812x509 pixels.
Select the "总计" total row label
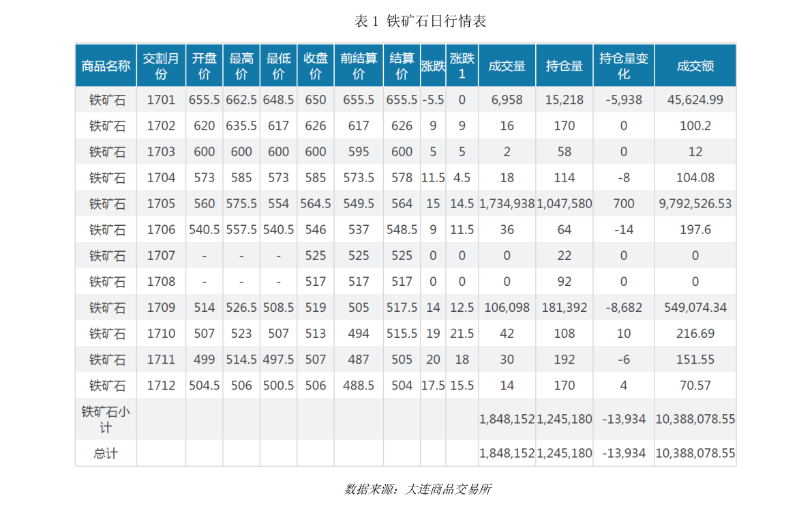tap(106, 454)
